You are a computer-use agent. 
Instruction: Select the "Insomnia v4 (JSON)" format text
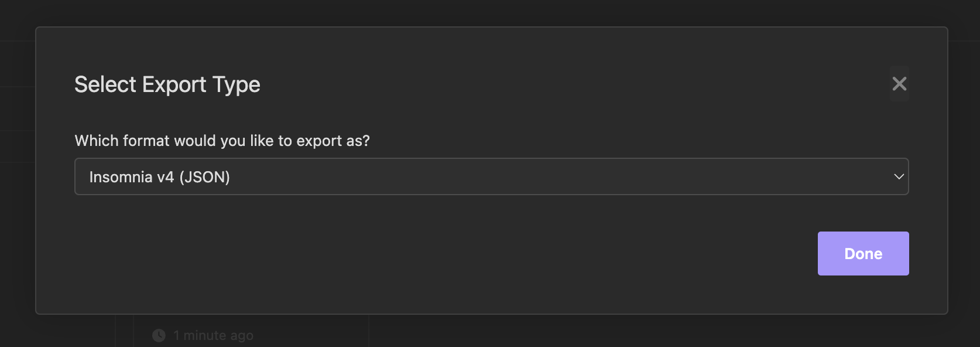[x=159, y=177]
